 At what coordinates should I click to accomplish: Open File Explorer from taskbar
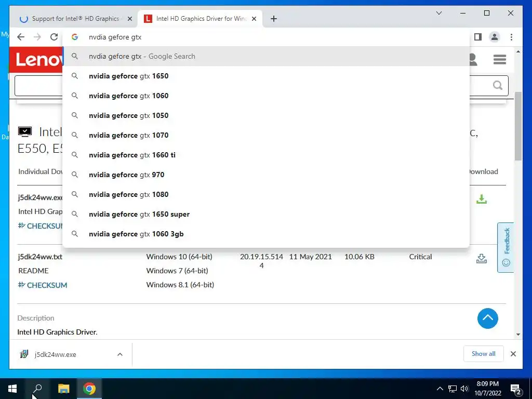tap(63, 389)
